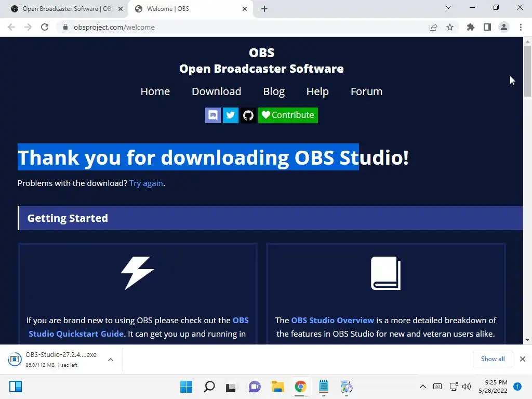532x399 pixels.
Task: Expand OBS-Studio download options chevron
Action: pyautogui.click(x=111, y=360)
